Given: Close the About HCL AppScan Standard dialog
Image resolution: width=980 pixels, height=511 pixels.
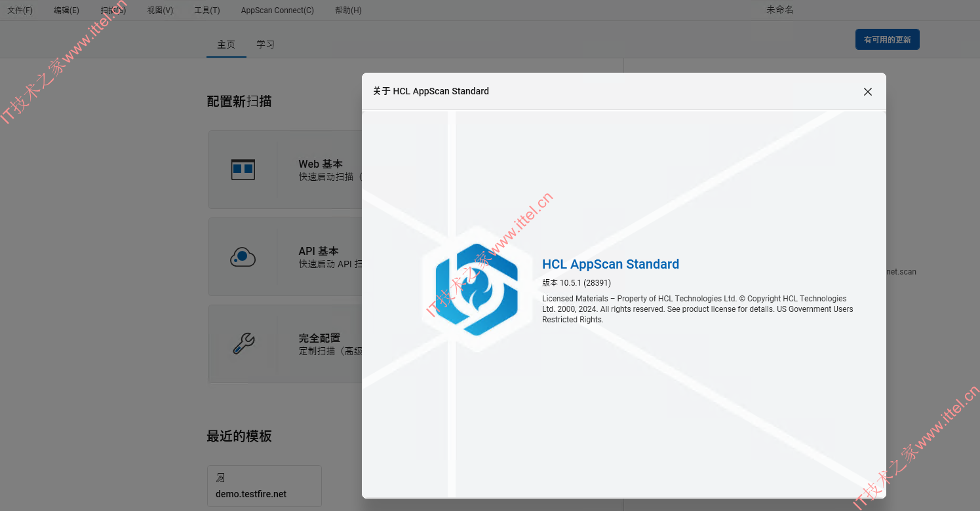Looking at the screenshot, I should 867,92.
